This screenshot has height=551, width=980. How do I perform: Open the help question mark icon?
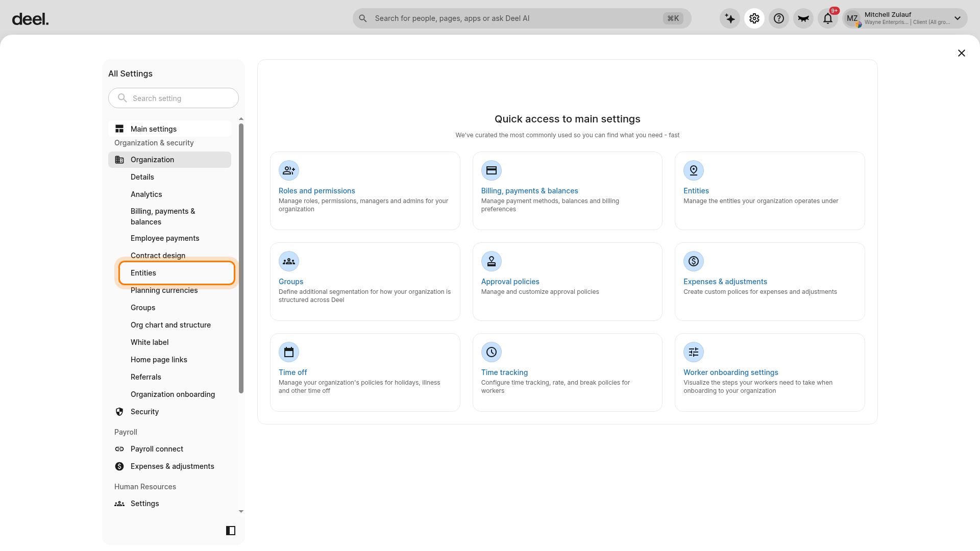click(779, 19)
